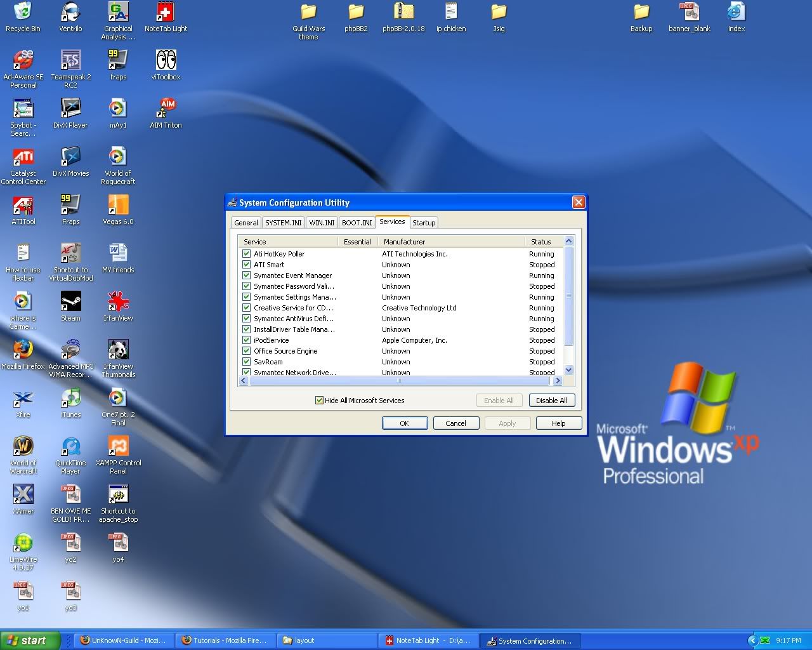Click the Essential column header

tap(358, 242)
